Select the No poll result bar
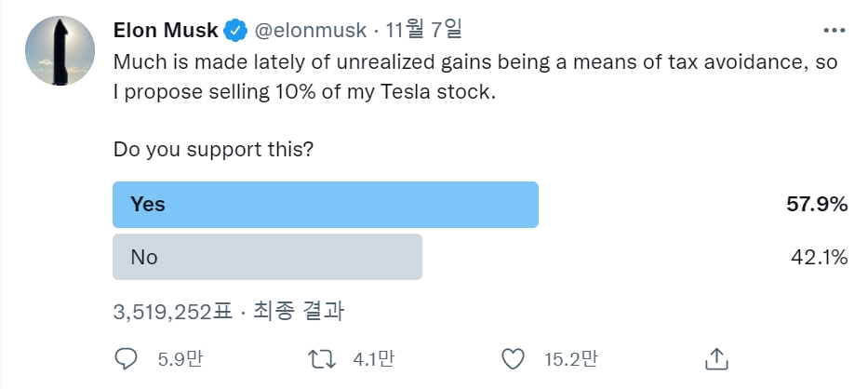This screenshot has height=389, width=868. (x=267, y=257)
